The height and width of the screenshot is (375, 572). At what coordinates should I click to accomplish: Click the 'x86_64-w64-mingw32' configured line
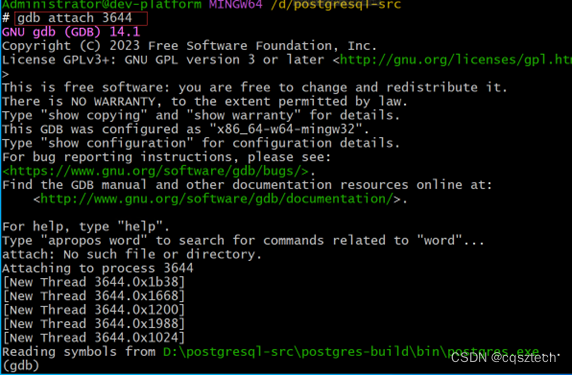186,129
